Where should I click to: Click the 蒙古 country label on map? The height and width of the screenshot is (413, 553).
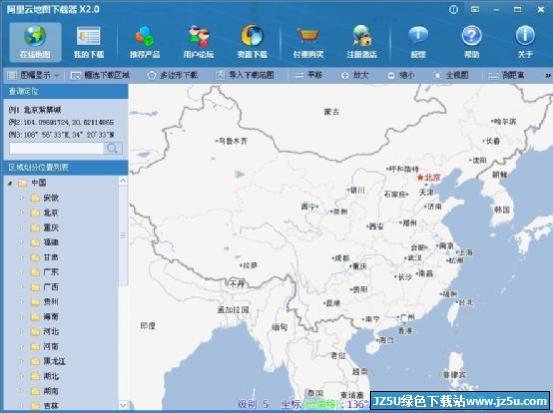coord(332,112)
